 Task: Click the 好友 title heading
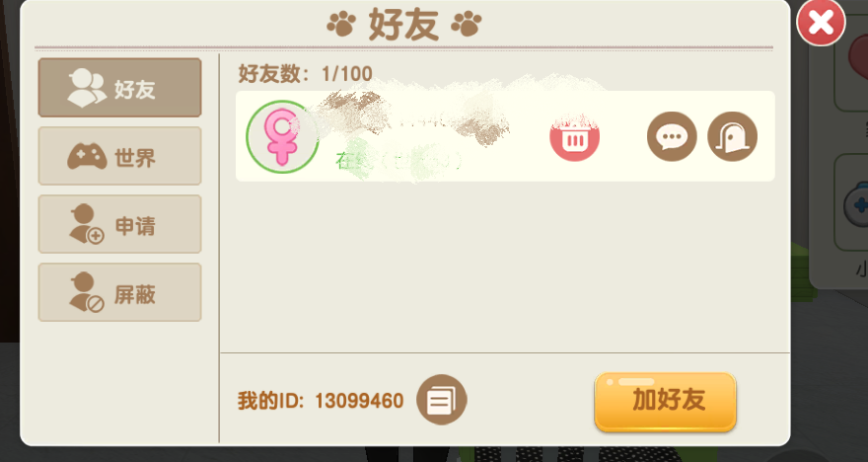(x=403, y=25)
